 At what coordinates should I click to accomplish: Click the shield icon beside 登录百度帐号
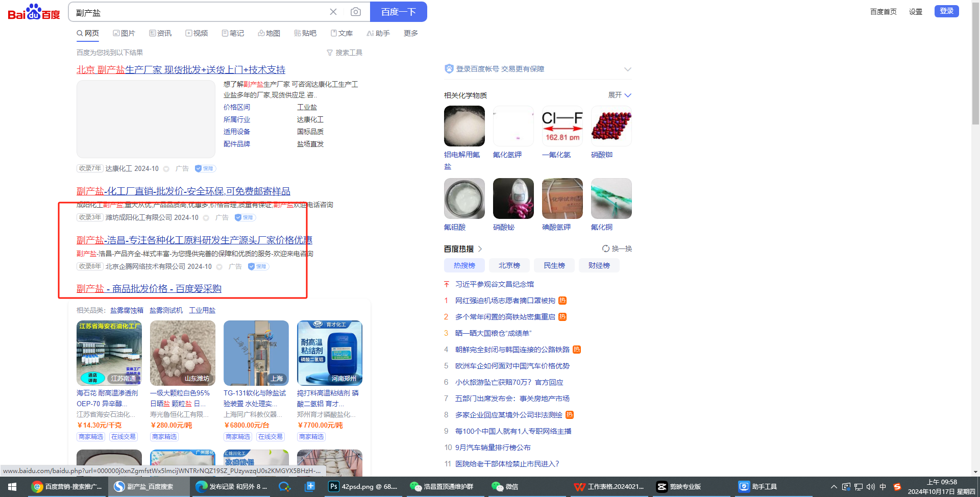(449, 68)
